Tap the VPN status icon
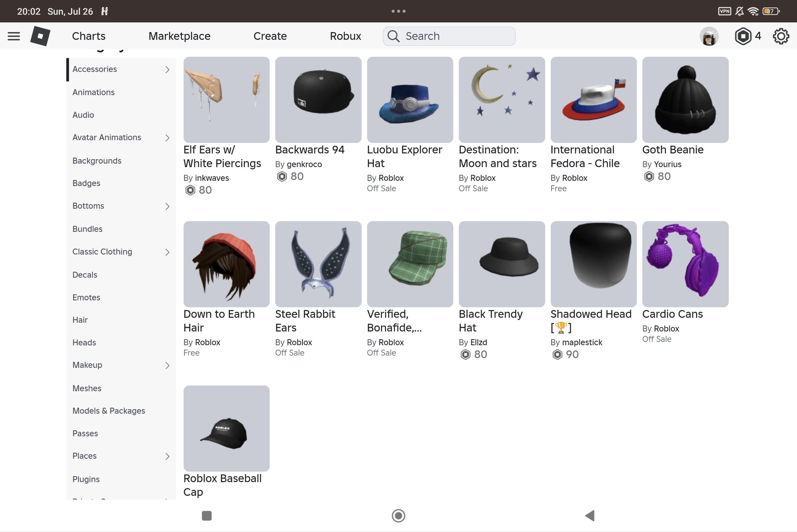This screenshot has height=532, width=797. 724,11
